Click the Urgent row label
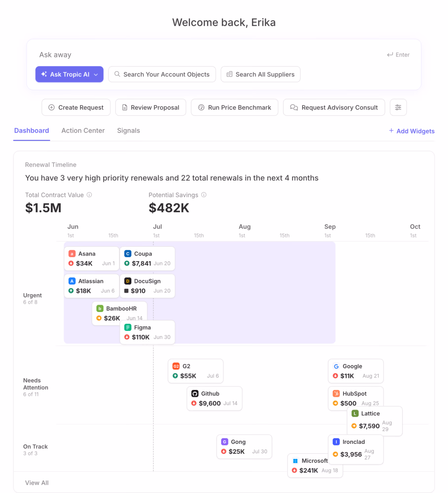This screenshot has height=493, width=448. coord(32,295)
